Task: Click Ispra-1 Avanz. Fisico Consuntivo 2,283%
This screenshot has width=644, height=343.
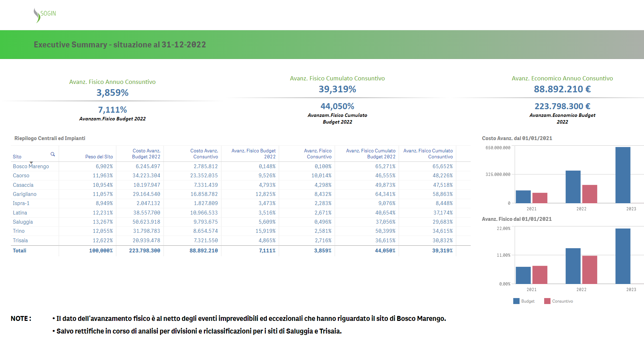Action: point(323,203)
